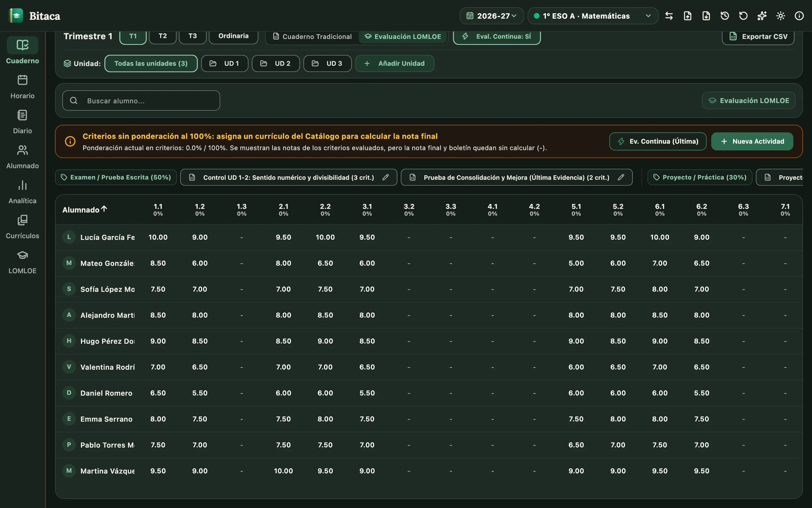The height and width of the screenshot is (508, 812).
Task: Click the undo/reset circular arrow icon
Action: click(x=743, y=16)
